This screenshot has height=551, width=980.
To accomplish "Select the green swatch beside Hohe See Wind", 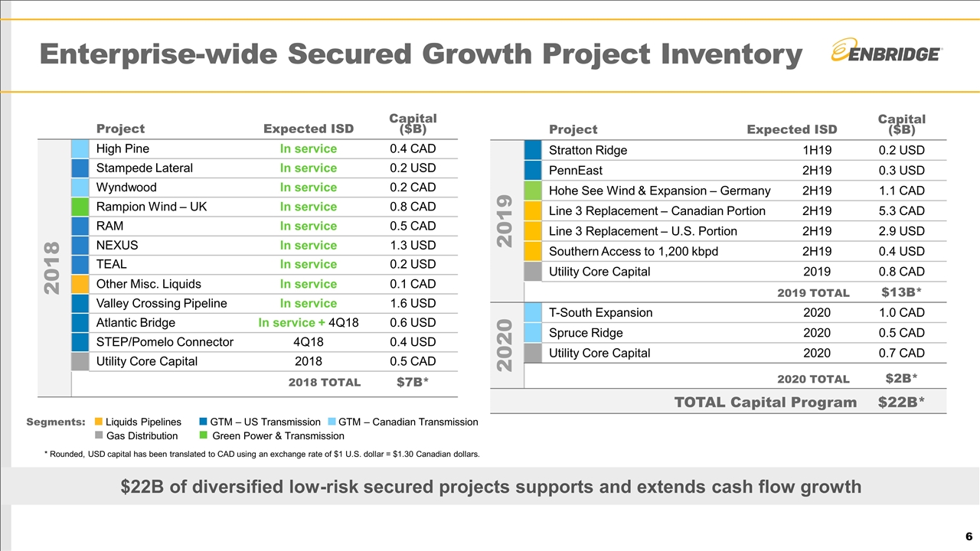I will (x=533, y=191).
